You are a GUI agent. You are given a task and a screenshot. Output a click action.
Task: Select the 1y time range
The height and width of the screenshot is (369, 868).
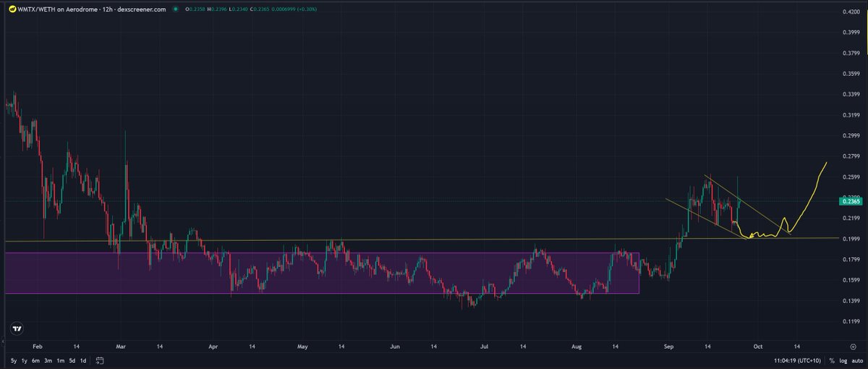pos(25,360)
